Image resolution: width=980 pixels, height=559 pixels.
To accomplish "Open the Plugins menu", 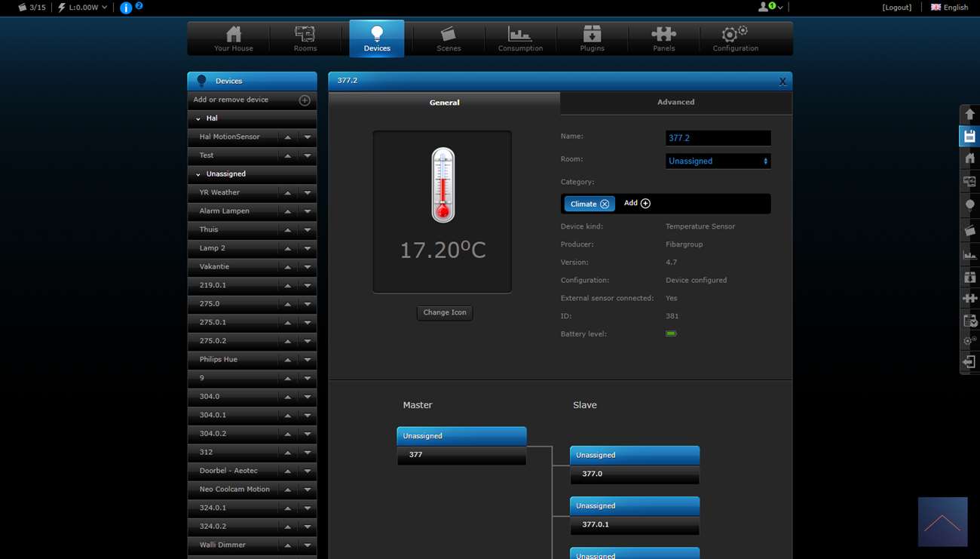I will [x=592, y=38].
